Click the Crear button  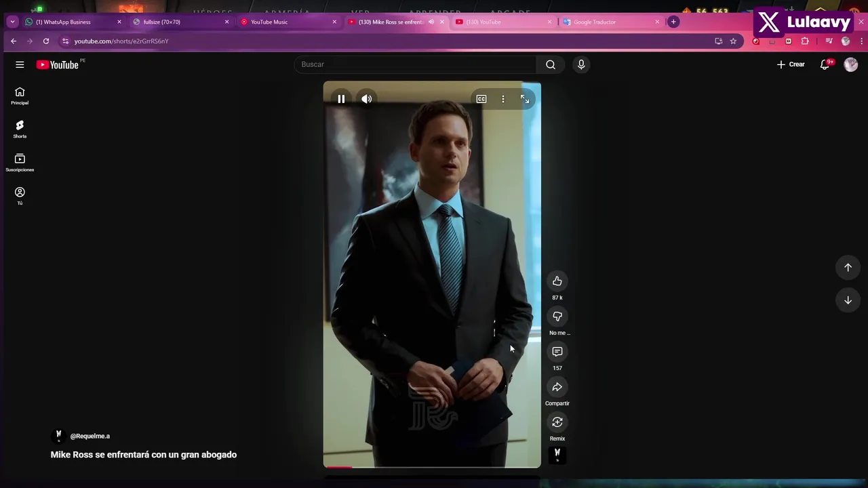click(791, 64)
